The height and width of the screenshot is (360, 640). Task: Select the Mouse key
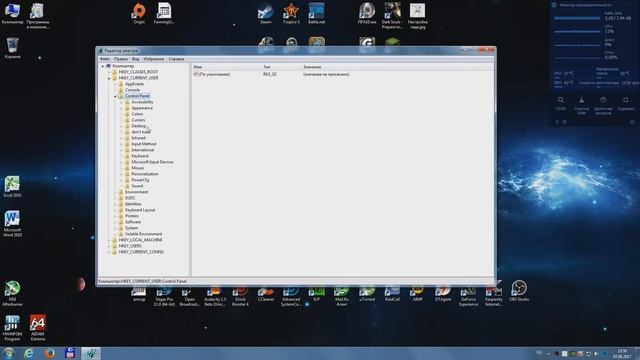point(138,168)
